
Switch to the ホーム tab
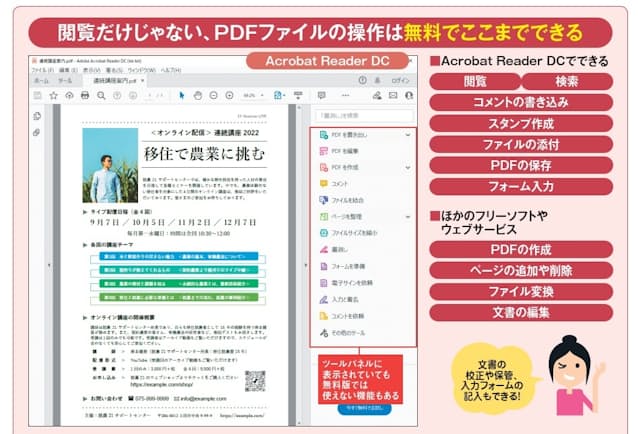point(42,81)
